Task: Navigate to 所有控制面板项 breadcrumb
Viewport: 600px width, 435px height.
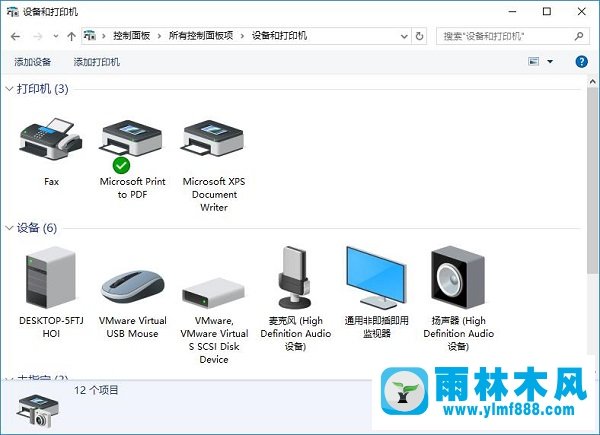Action: [x=201, y=36]
